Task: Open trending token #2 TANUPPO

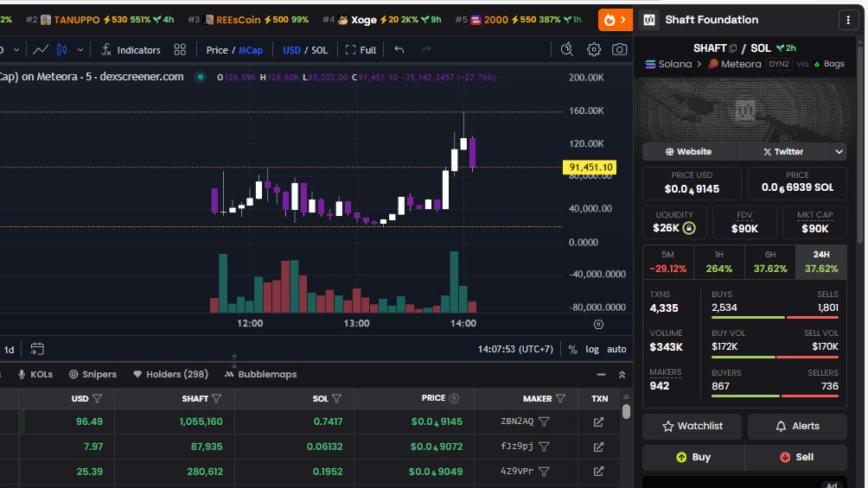Action: coord(99,20)
